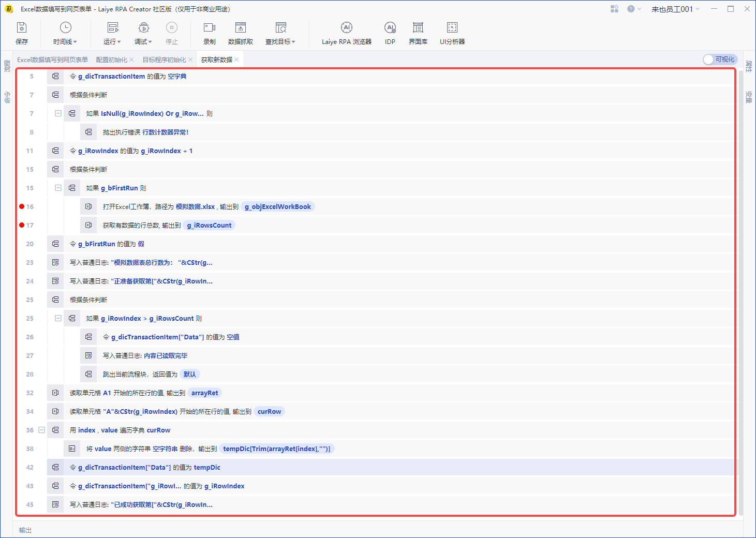This screenshot has height=538, width=756.
Task: Close the 配置初始化 tab
Action: coord(131,59)
